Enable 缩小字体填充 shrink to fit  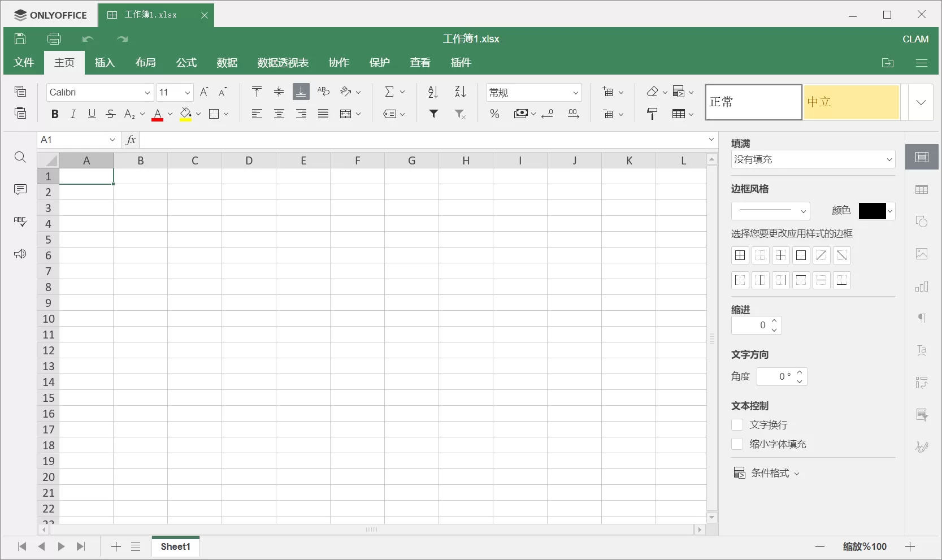pos(737,444)
